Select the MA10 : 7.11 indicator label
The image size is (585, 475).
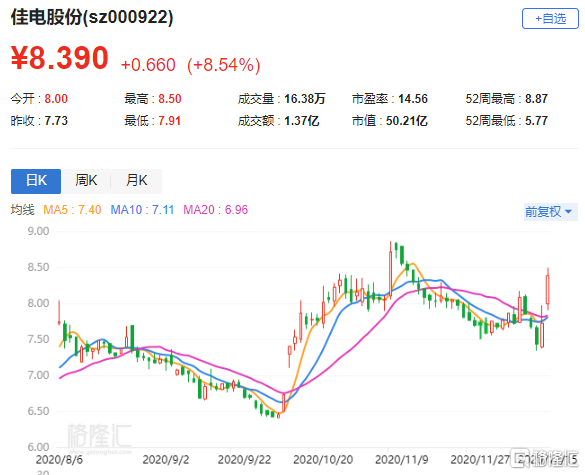tap(142, 210)
